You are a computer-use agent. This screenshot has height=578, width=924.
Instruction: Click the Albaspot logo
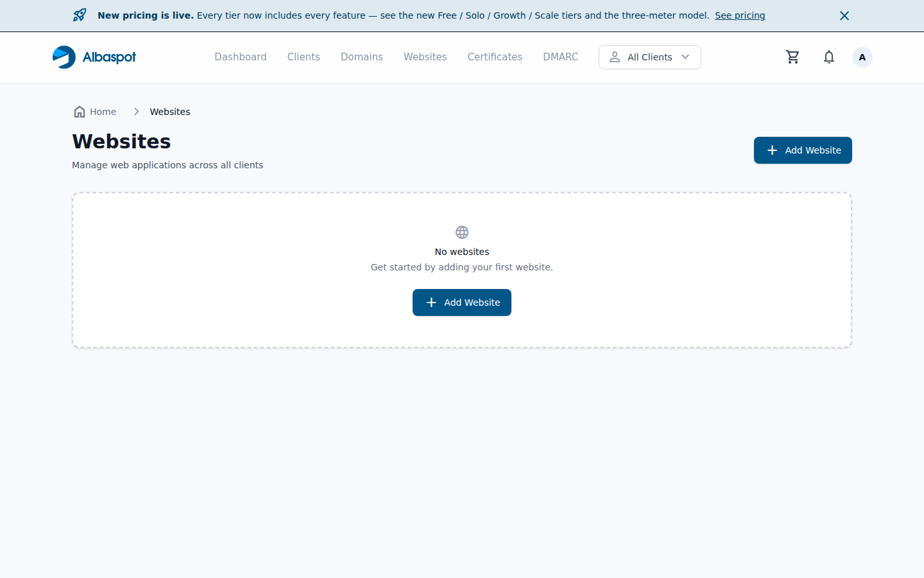[x=94, y=57]
